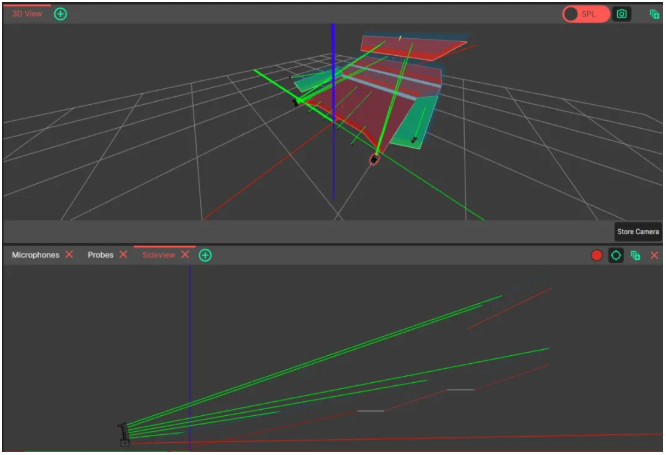Screen dimensions: 666x455
Task: Click the green target icon in the lower panel
Action: pyautogui.click(x=616, y=256)
